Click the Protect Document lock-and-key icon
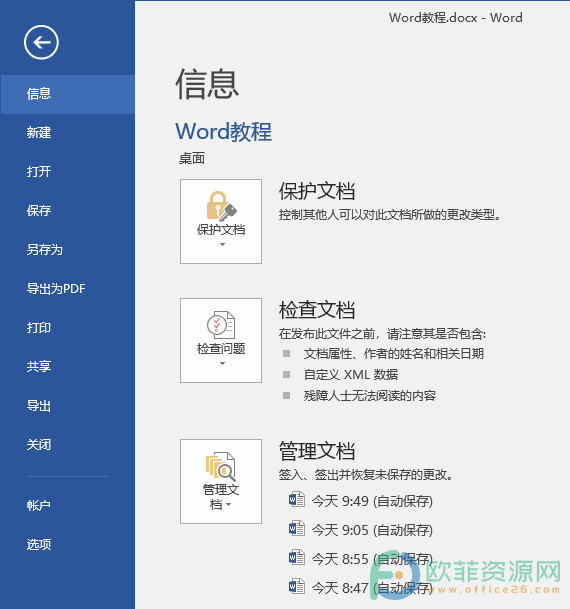570x609 pixels. [221, 205]
